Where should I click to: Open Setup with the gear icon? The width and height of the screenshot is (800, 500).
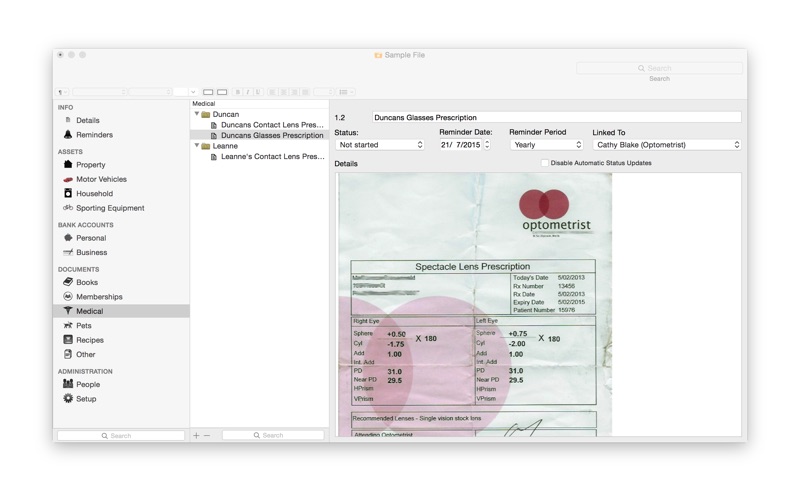86,399
